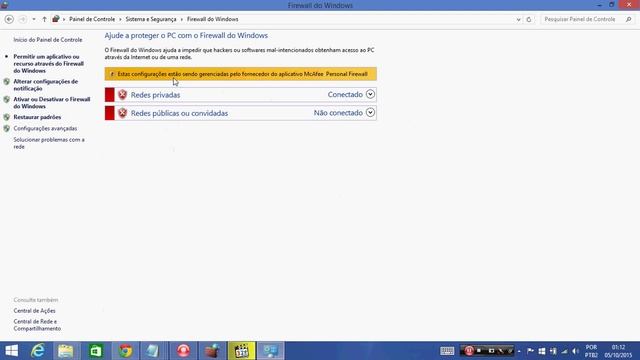Open the touch keyboard icon in tray
The image size is (640, 360).
[447, 351]
